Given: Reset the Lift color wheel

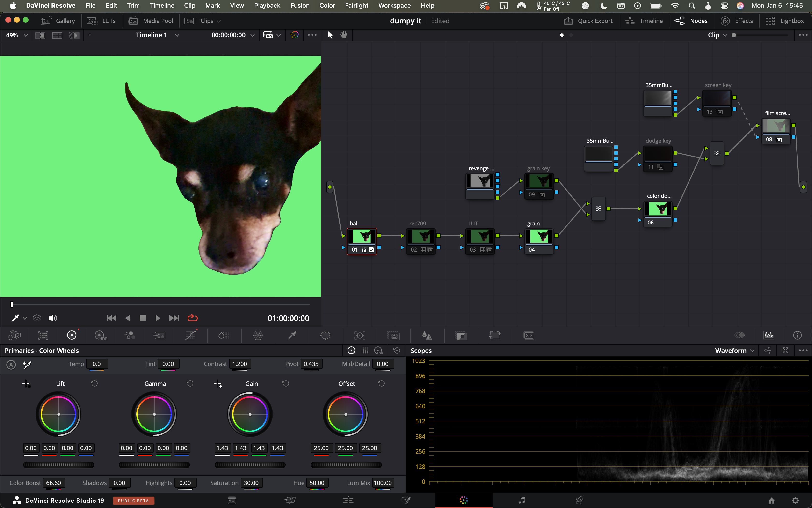Looking at the screenshot, I should pyautogui.click(x=94, y=383).
